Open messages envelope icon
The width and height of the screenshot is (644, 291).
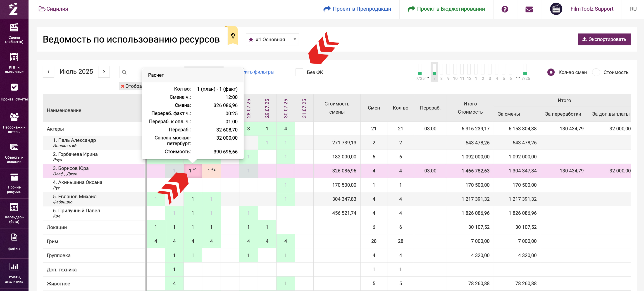529,9
